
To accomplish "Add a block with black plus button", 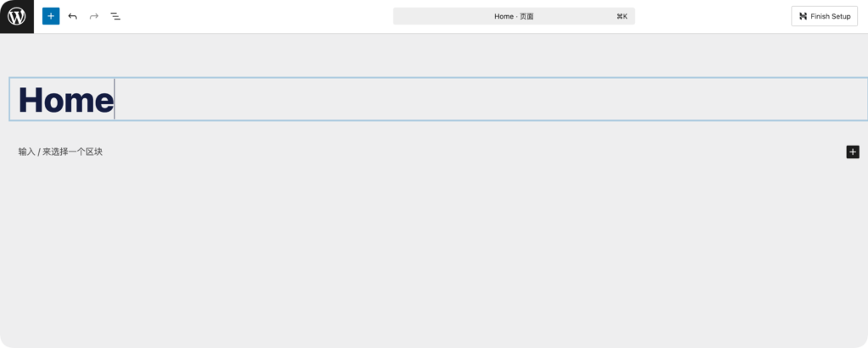I will (852, 152).
